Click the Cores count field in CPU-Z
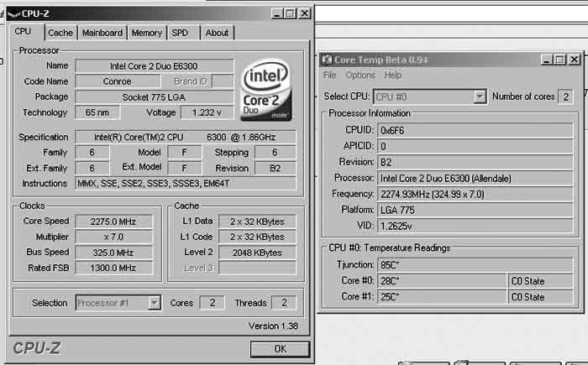Screen dimensions: 588x365 pyautogui.click(x=213, y=303)
